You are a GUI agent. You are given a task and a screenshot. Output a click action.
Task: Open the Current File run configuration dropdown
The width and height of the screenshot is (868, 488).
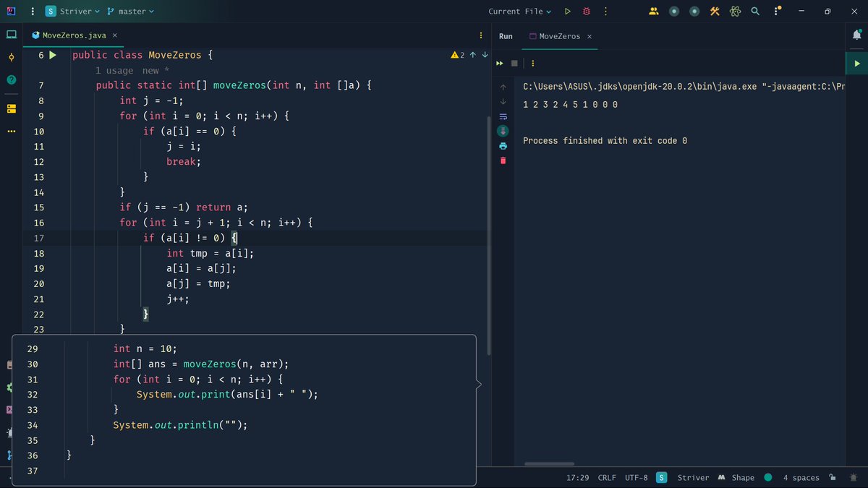point(519,12)
